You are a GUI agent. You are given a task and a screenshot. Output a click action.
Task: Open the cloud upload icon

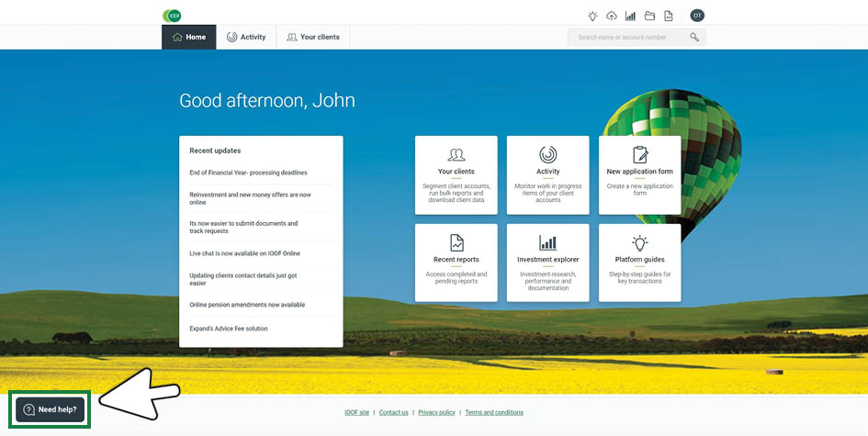pyautogui.click(x=612, y=16)
